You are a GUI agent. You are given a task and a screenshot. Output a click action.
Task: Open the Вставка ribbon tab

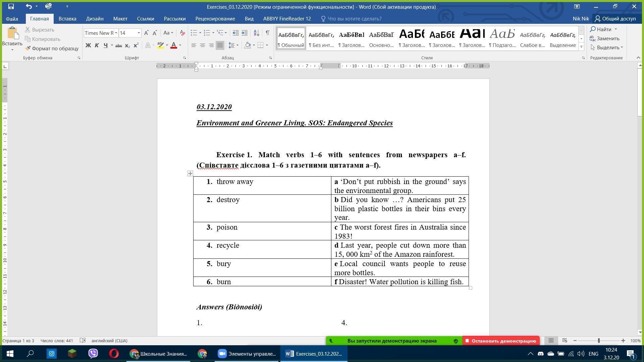pyautogui.click(x=67, y=19)
